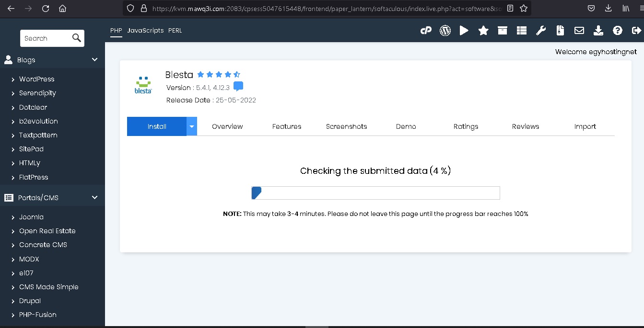Open the Reviews tab

click(526, 126)
